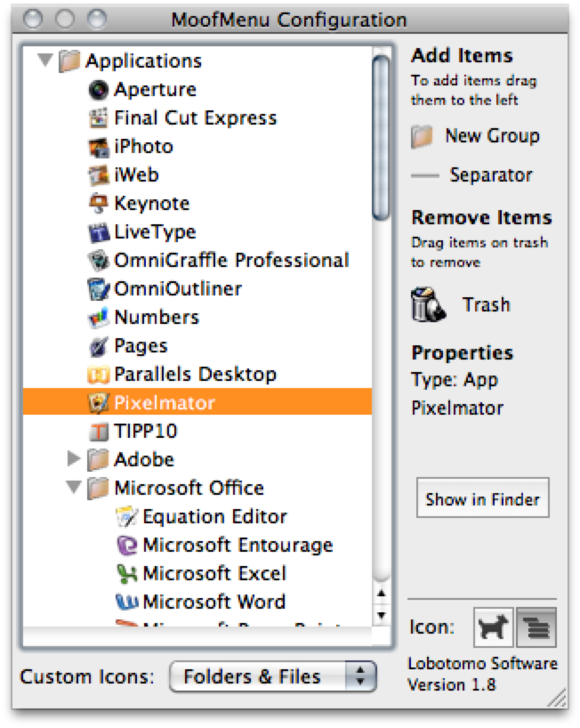Click the Show in Finder button
This screenshot has height=728, width=580.
482,499
